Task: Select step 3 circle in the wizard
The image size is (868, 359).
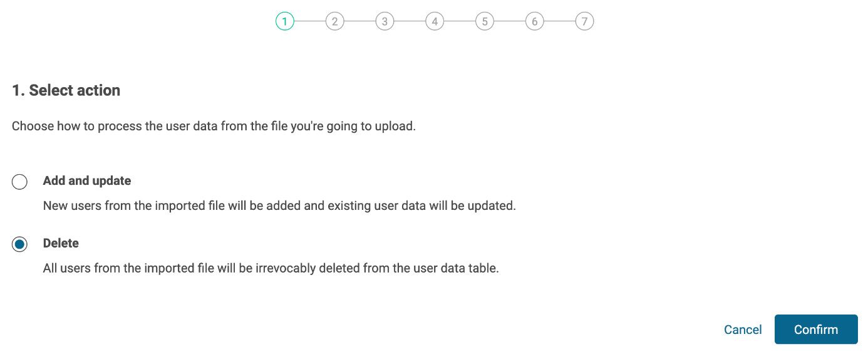Action: [x=385, y=22]
